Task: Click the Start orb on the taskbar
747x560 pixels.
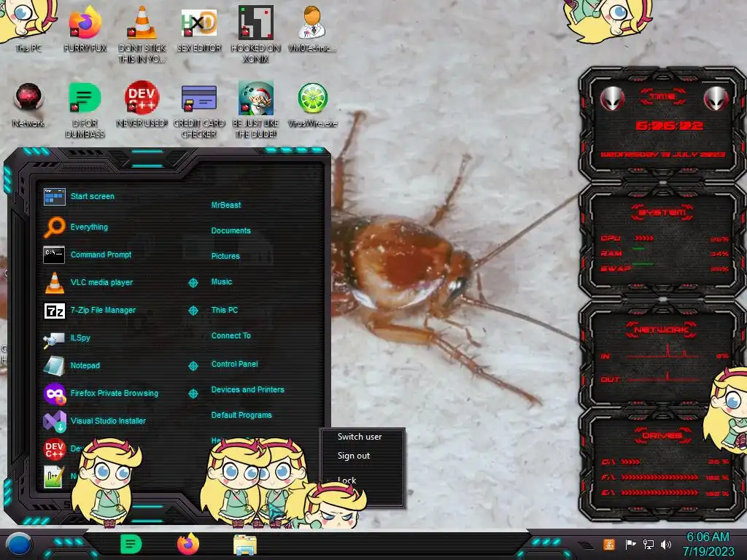Action: click(x=18, y=545)
